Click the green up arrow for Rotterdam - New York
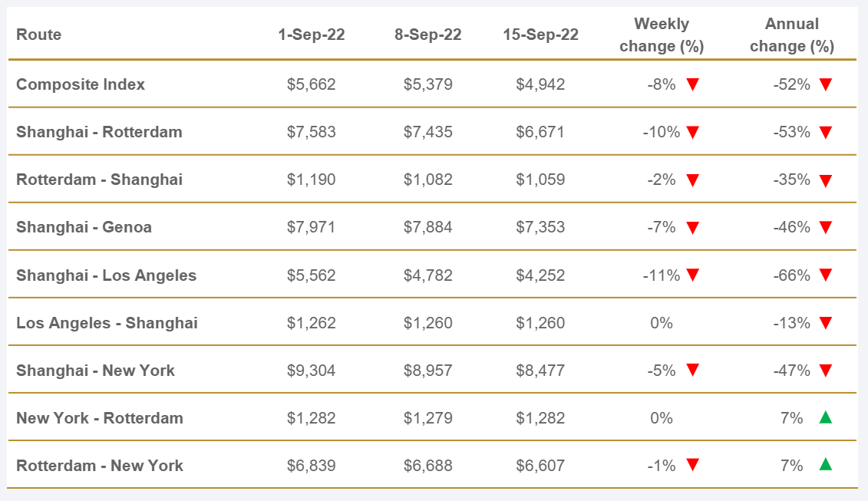The height and width of the screenshot is (501, 868). point(826,465)
